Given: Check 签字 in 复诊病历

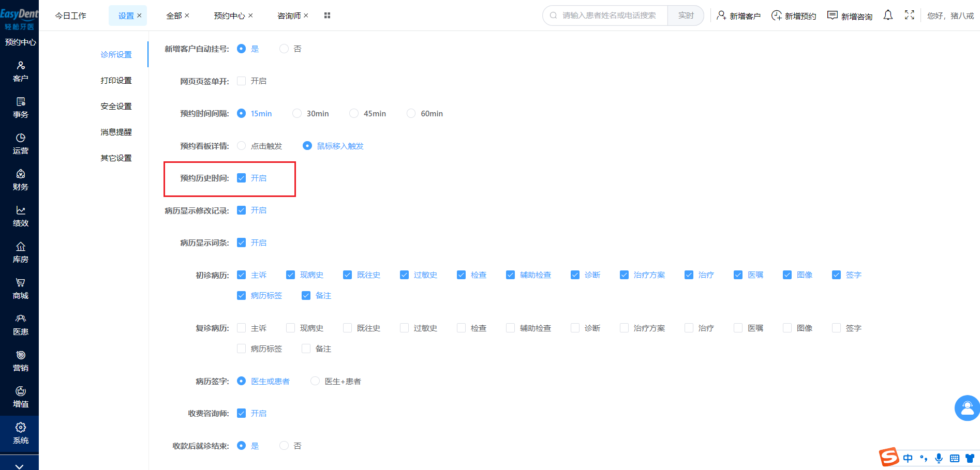Looking at the screenshot, I should [837, 328].
